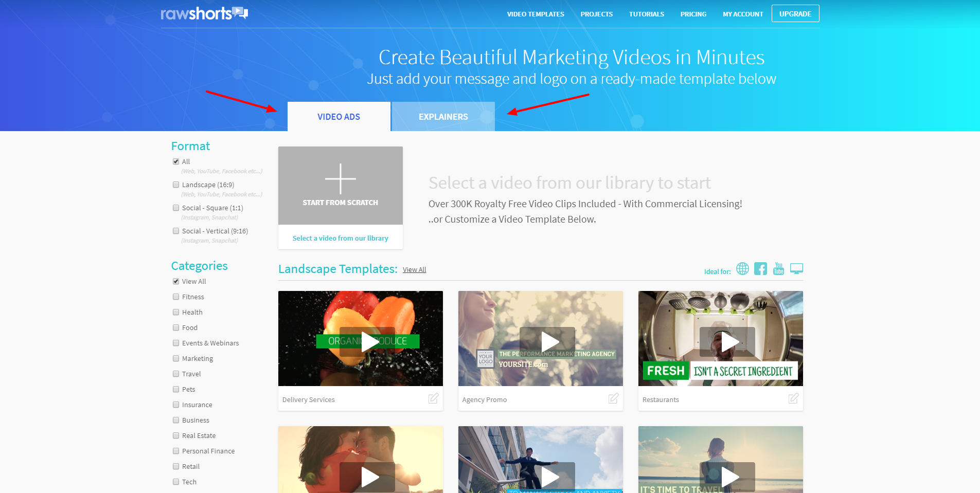
Task: Click the View All link beside Landscape Templates
Action: [415, 270]
